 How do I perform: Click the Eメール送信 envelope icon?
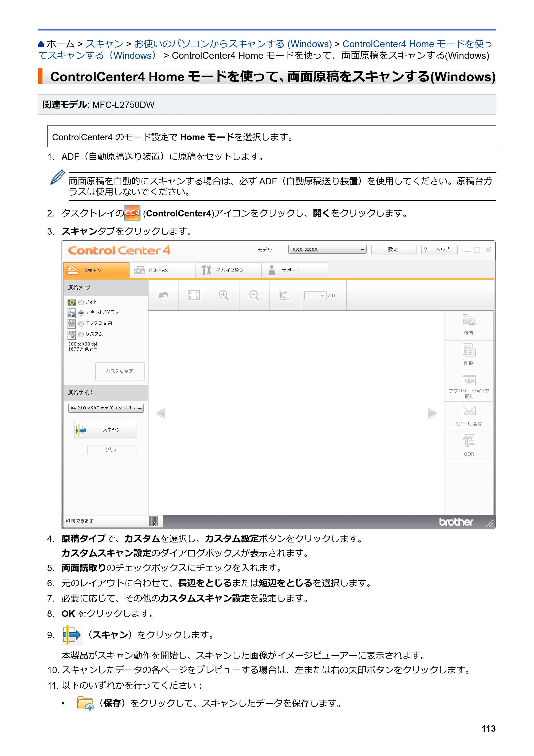(x=469, y=410)
